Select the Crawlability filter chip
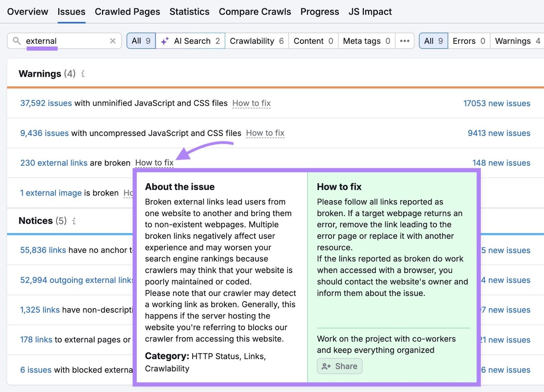Image resolution: width=544 pixels, height=392 pixels. pyautogui.click(x=256, y=41)
